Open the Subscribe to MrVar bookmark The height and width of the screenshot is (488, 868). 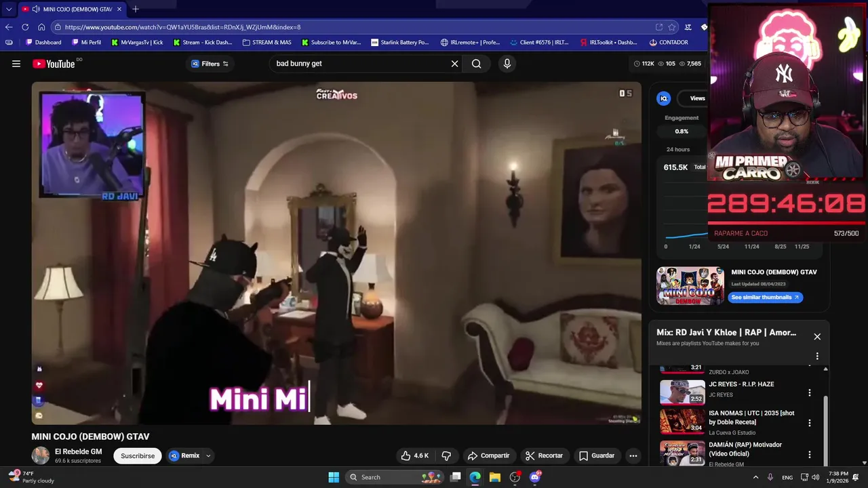(331, 42)
